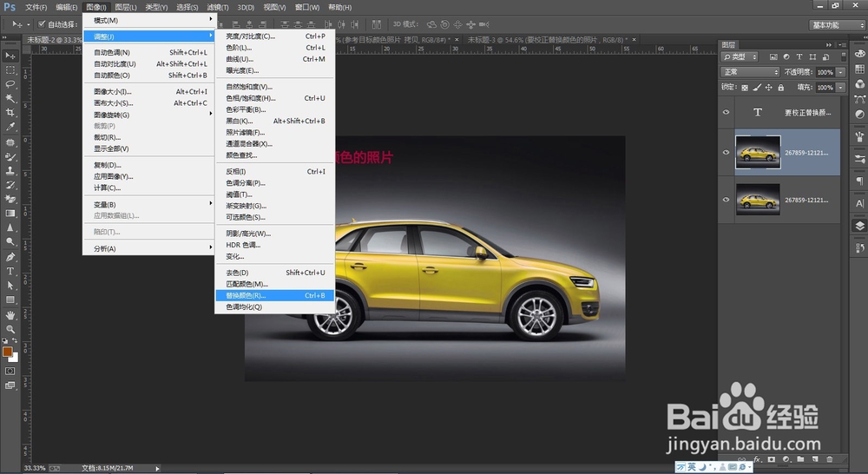Open the blend mode 正常 dropdown
The height and width of the screenshot is (474, 868).
751,72
